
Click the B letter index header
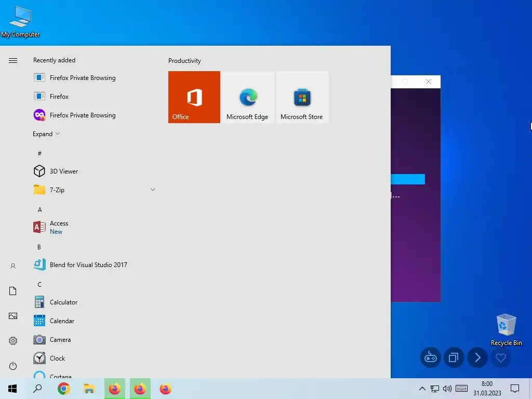point(39,247)
